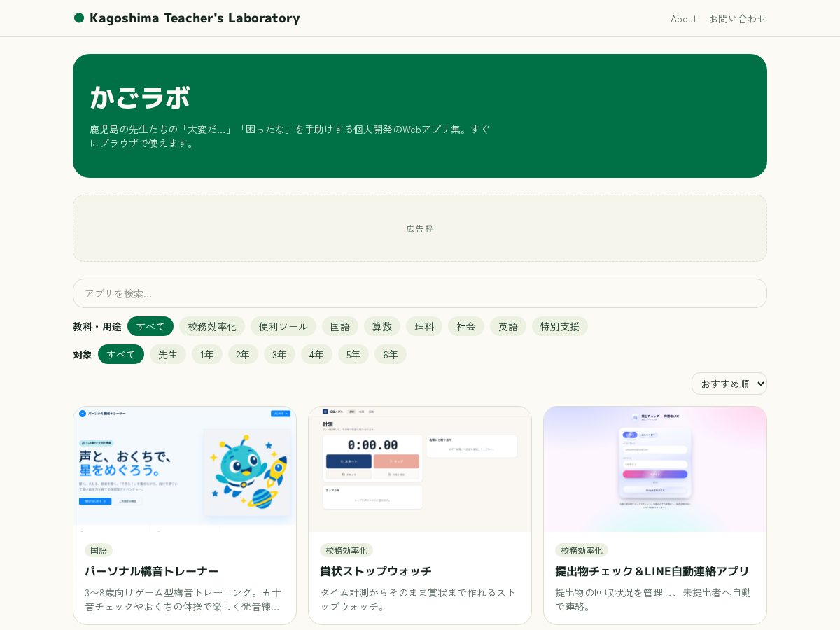Filter by 校務効率化 category
Screen dimensions: 840x630
[212, 326]
